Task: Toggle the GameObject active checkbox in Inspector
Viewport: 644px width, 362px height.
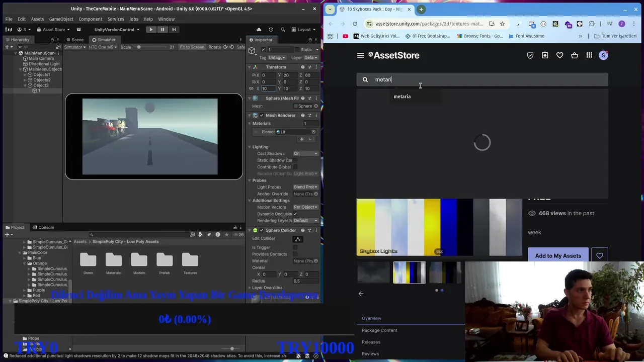Action: 263,50
